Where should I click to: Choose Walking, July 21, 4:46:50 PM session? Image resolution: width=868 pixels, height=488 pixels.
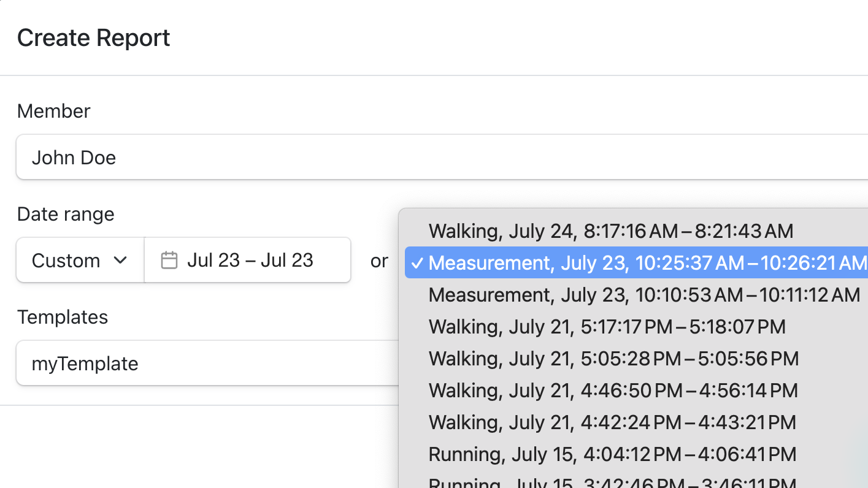click(x=613, y=391)
